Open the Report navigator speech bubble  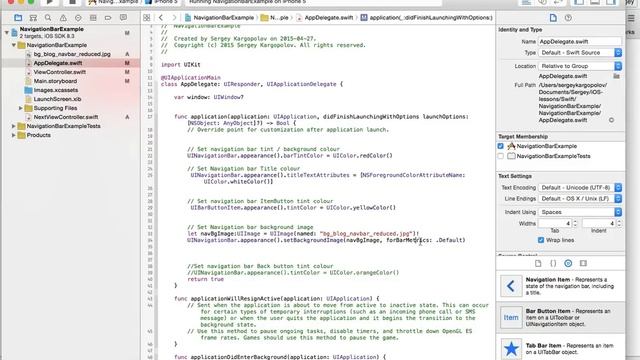click(x=123, y=18)
